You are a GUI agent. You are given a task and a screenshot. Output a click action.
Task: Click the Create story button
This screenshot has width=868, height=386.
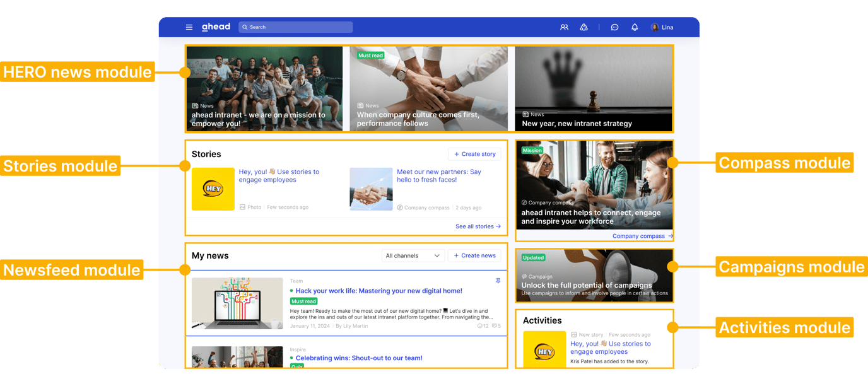(474, 154)
